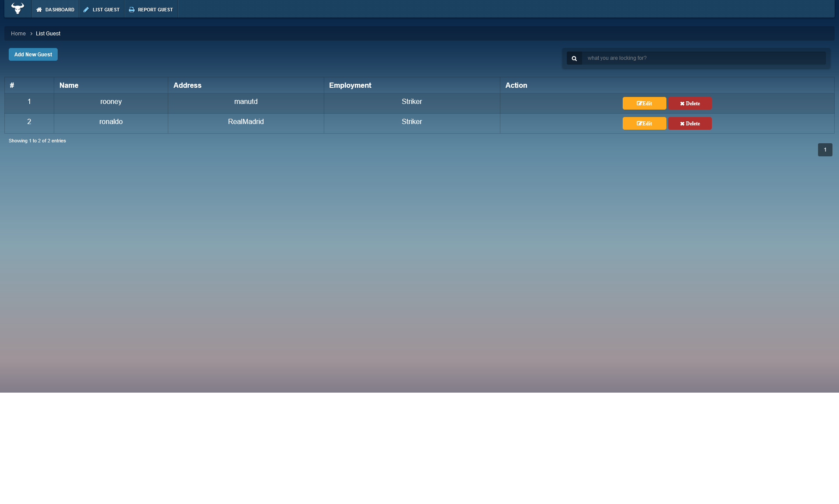Delete the rooney guest entry
Viewport: 839px width, 504px height.
coord(690,104)
